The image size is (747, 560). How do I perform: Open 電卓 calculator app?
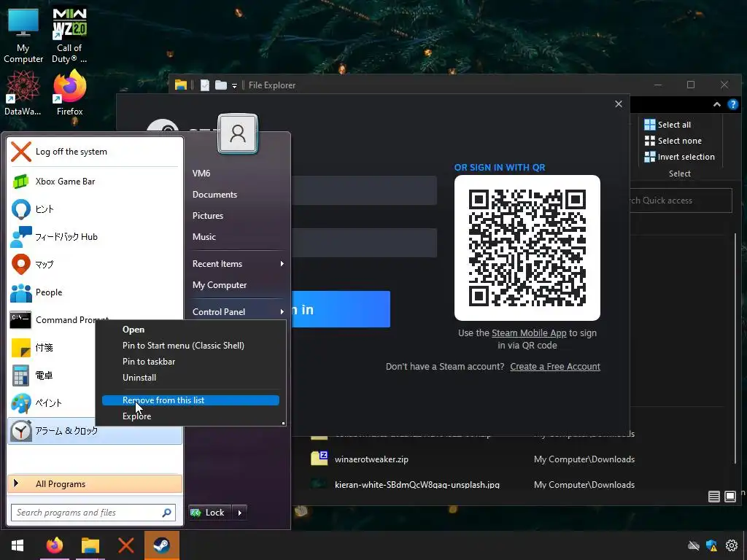[x=52, y=376]
